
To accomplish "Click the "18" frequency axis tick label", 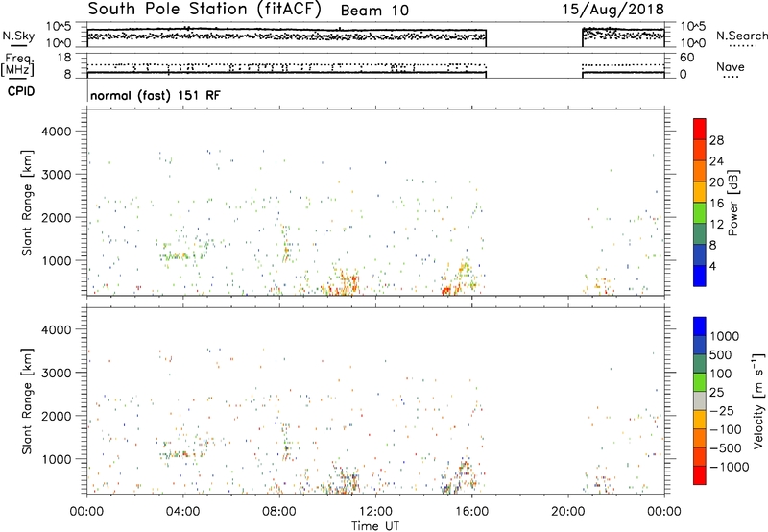I will (x=64, y=58).
